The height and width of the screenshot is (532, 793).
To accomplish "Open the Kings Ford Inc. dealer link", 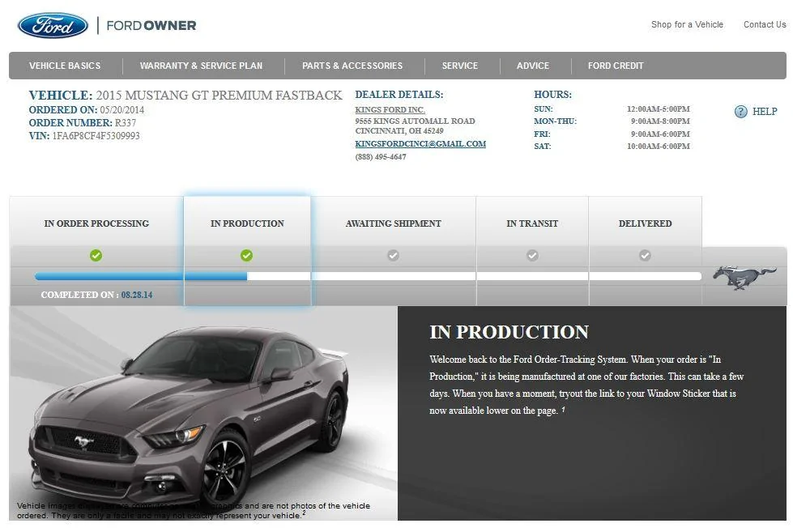I will pyautogui.click(x=390, y=110).
